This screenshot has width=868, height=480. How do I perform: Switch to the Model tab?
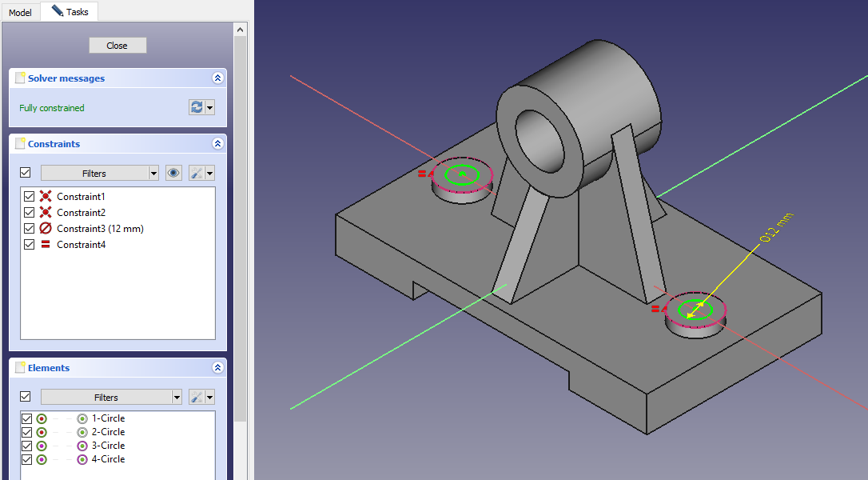coord(20,13)
